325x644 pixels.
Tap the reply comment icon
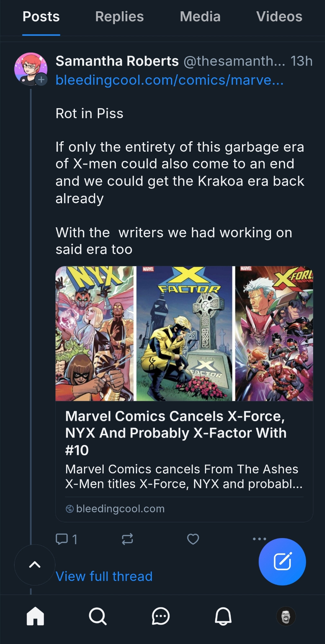click(62, 539)
